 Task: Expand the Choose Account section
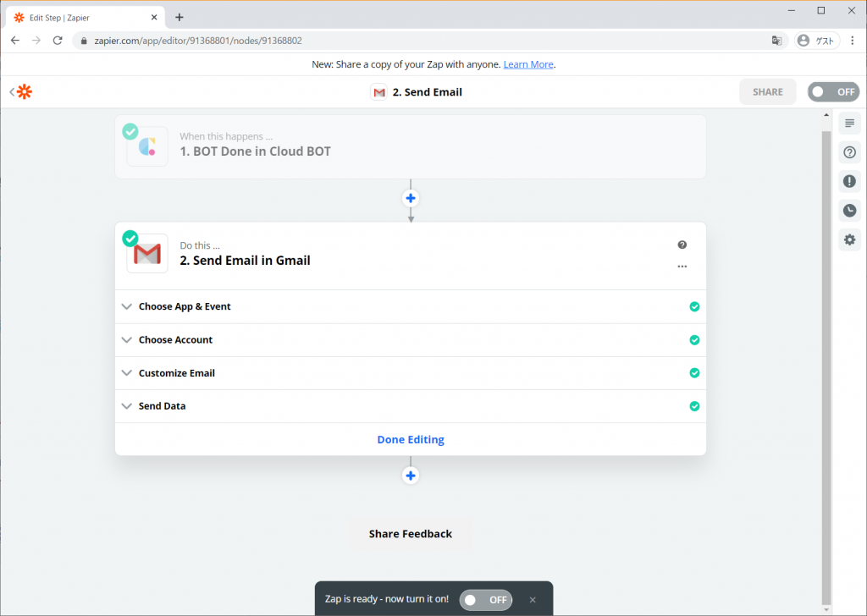[411, 340]
